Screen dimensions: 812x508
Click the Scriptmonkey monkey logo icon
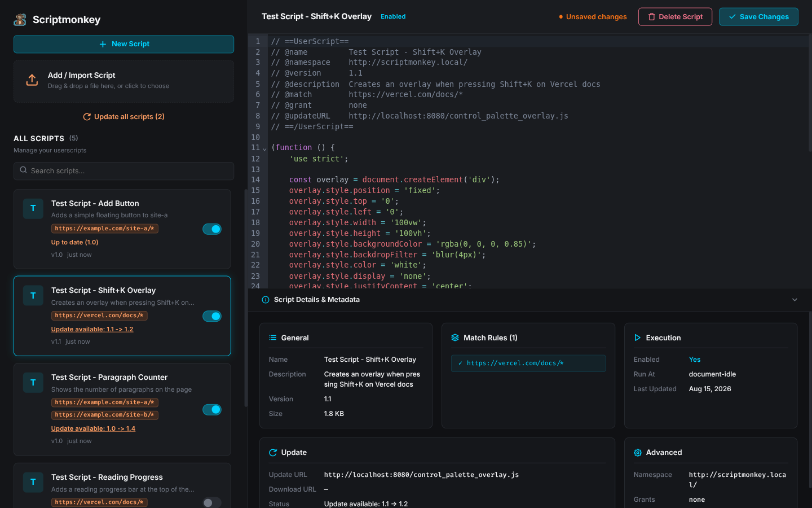(x=20, y=20)
